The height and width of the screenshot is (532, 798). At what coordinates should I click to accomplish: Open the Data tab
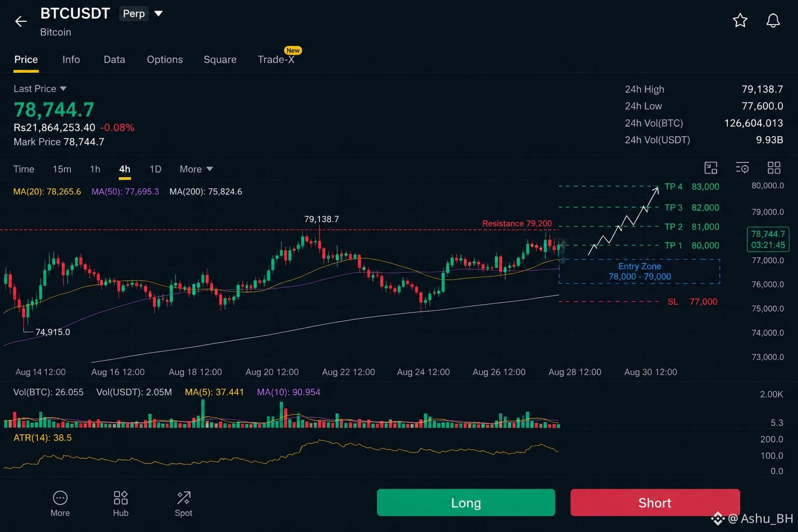click(x=114, y=60)
